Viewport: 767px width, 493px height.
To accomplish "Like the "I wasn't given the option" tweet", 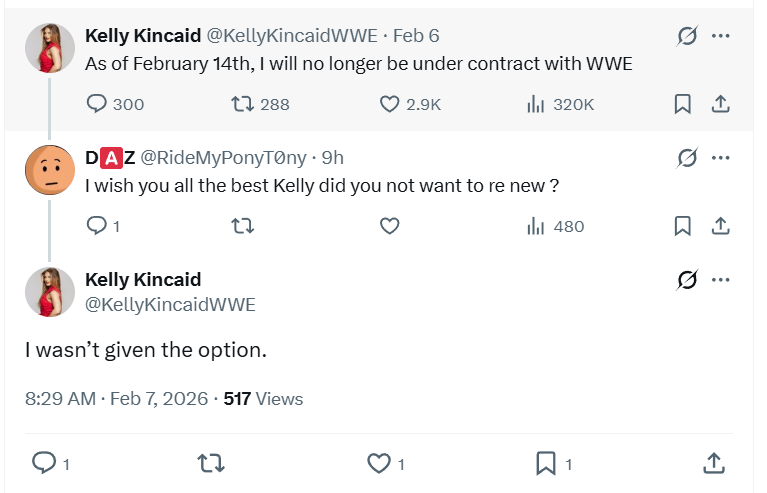I will point(378,463).
